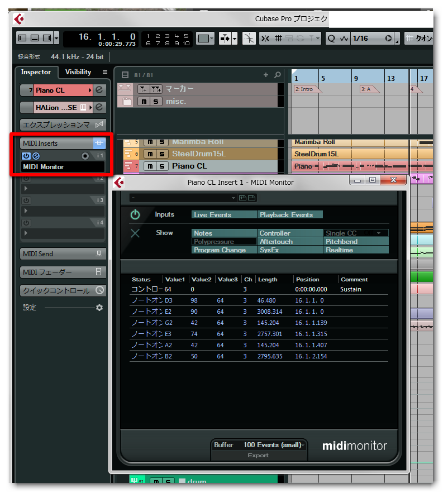The height and width of the screenshot is (498, 448).
Task: Toggle the lower zone layout button
Action: tap(35, 39)
